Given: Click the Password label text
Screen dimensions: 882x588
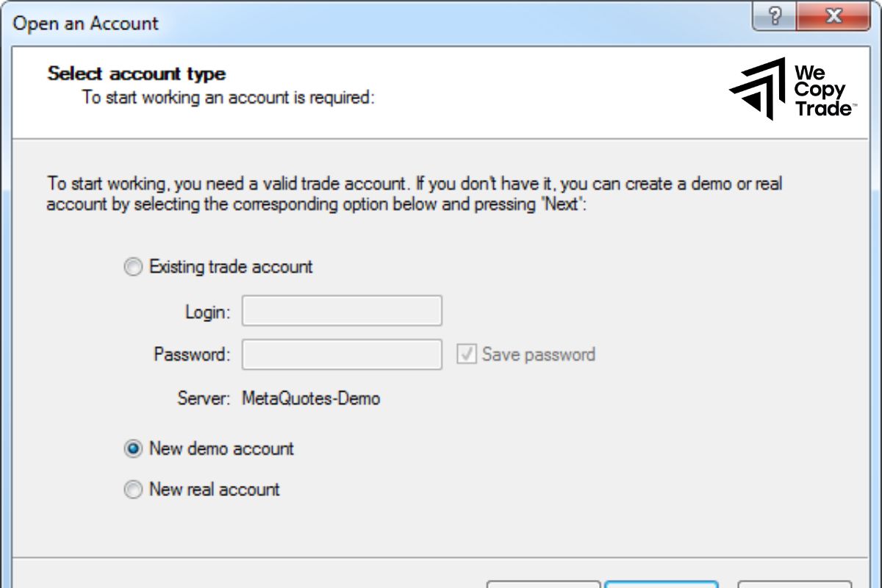Looking at the screenshot, I should 193,354.
